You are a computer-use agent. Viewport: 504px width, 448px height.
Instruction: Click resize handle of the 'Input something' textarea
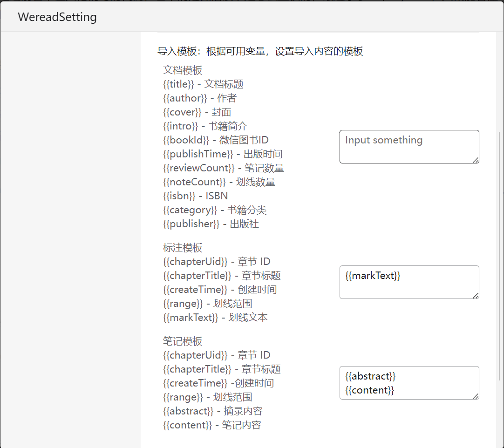476,160
